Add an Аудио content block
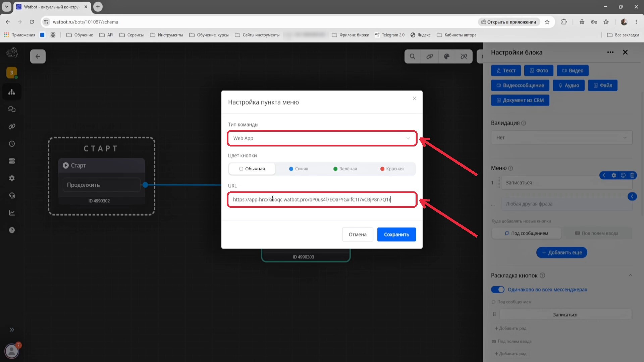 click(x=569, y=85)
